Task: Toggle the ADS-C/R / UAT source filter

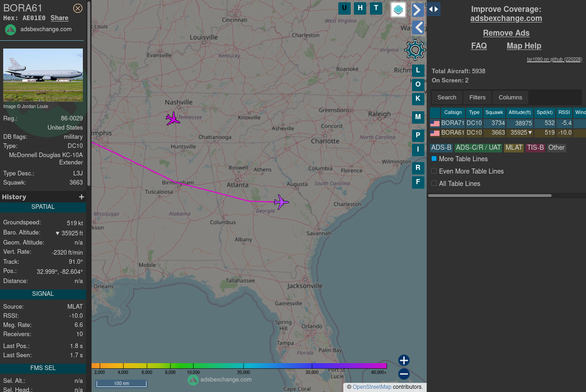Action: [x=478, y=148]
